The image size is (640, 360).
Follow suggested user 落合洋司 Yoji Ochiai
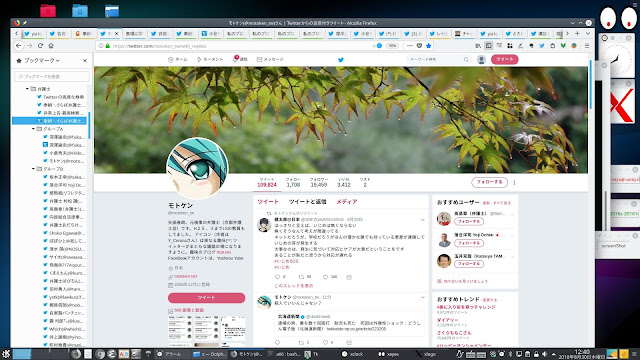coord(469,243)
